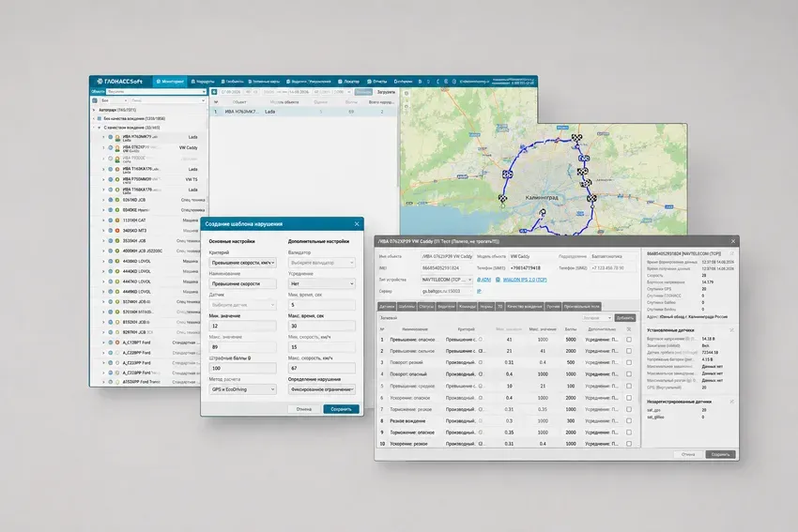
Task: Open the object search dropdown at the tree top
Action: 156,92
